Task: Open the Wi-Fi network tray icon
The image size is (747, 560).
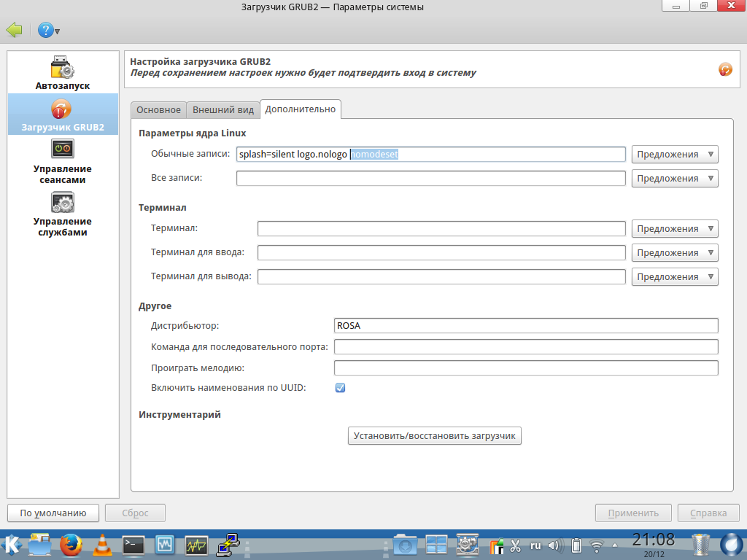Action: click(x=596, y=545)
